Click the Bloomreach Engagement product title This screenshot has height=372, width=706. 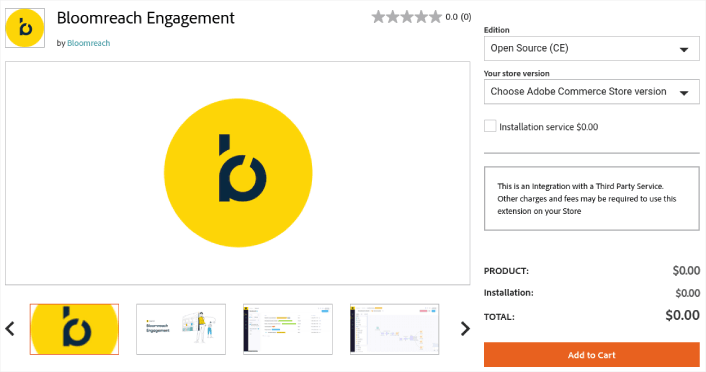(x=145, y=18)
